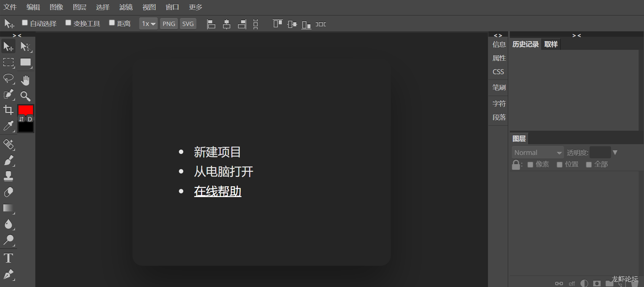Activate the Lasso selection tool
Screen dimensions: 644x287
coord(8,79)
